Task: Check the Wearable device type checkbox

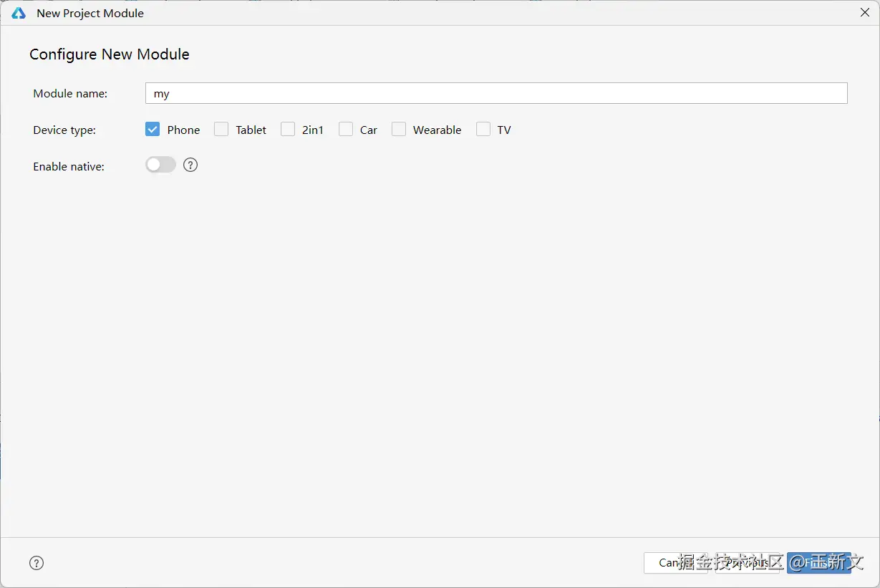Action: click(399, 129)
